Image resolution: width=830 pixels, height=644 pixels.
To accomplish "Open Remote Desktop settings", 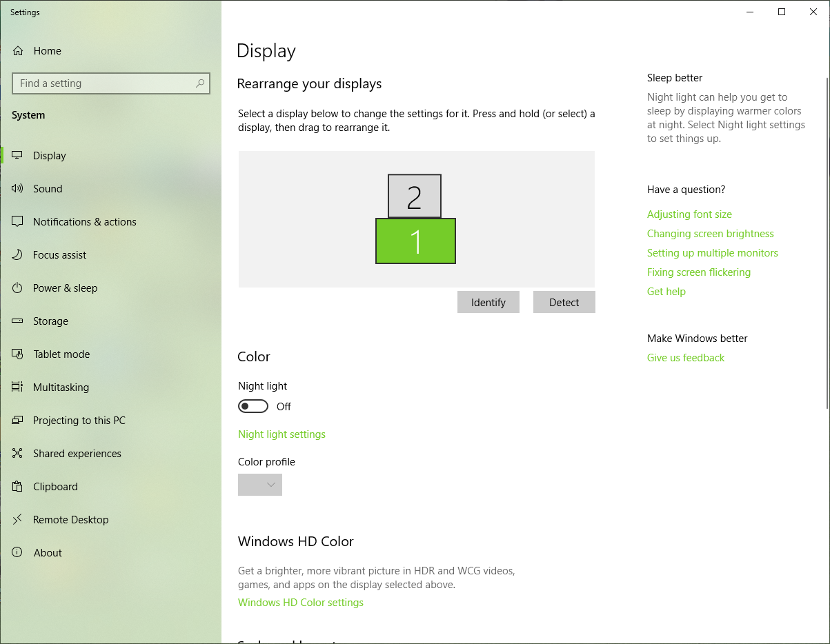I will [x=110, y=520].
